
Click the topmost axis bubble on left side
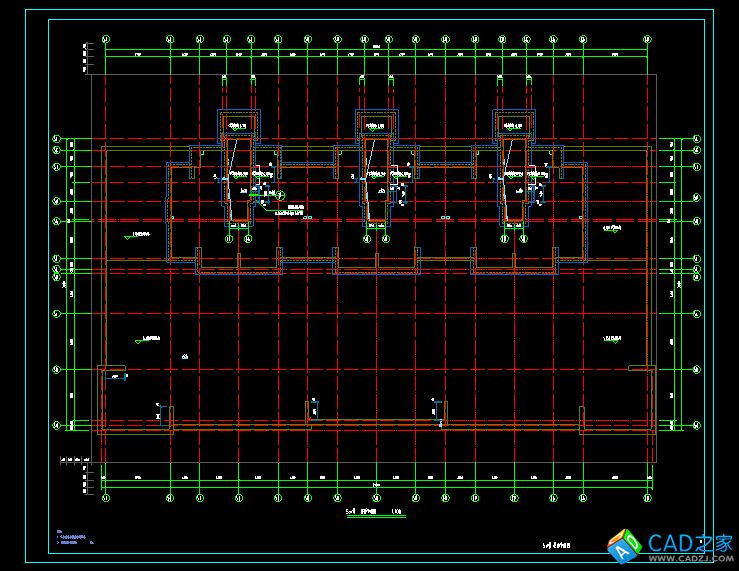click(57, 139)
